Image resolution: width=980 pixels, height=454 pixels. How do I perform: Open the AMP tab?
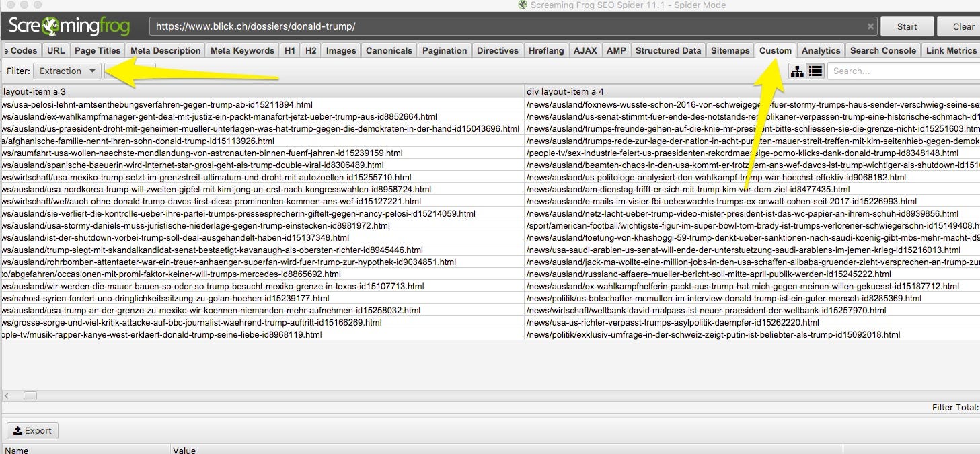pyautogui.click(x=616, y=50)
